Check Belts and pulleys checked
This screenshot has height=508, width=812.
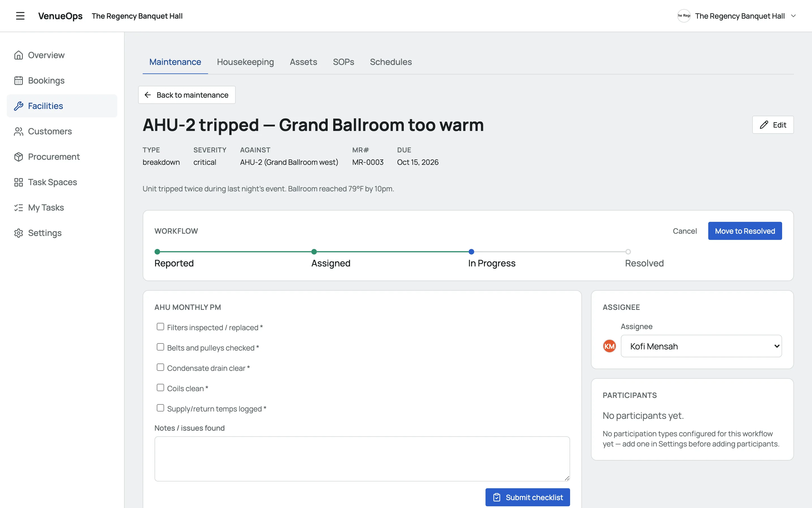160,347
